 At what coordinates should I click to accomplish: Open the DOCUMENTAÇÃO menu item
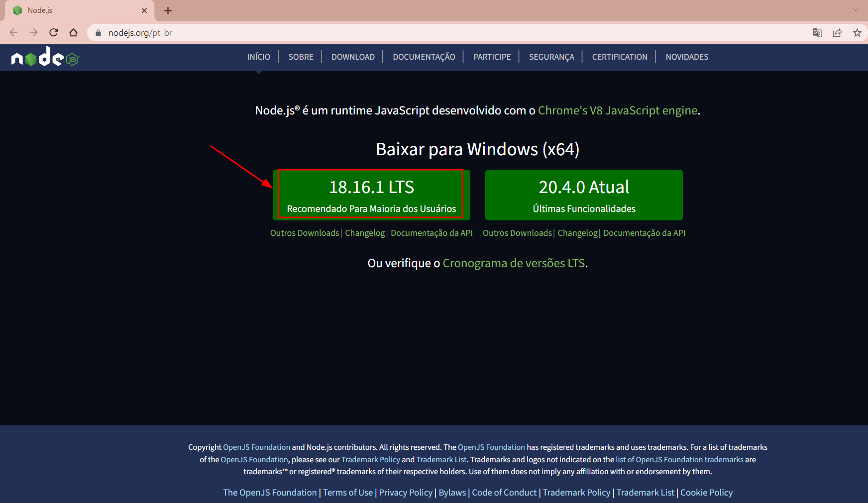[424, 57]
